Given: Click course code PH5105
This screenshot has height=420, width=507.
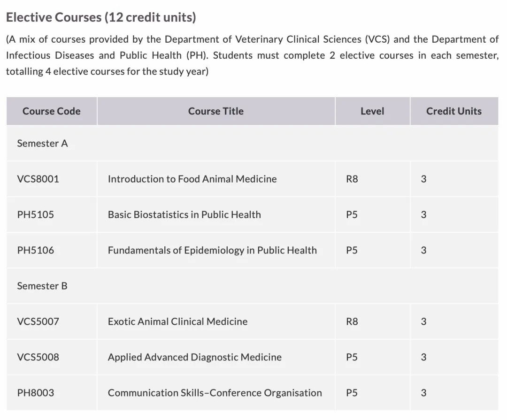Looking at the screenshot, I should (35, 214).
